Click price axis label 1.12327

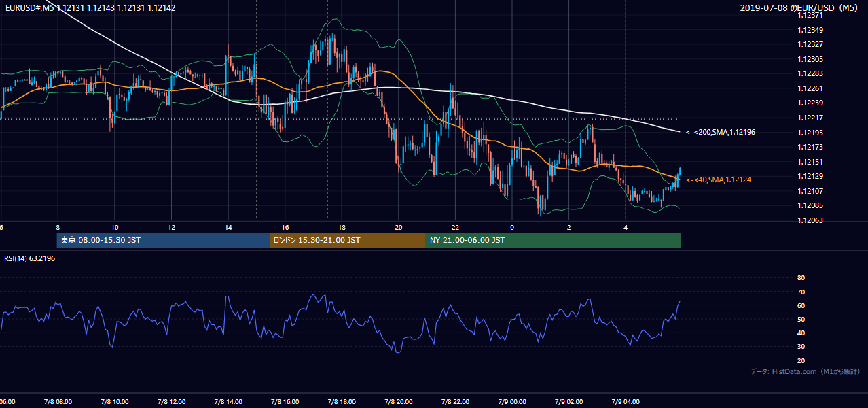811,44
